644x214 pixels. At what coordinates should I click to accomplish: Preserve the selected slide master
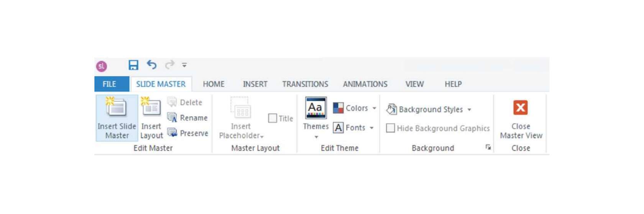(x=188, y=133)
